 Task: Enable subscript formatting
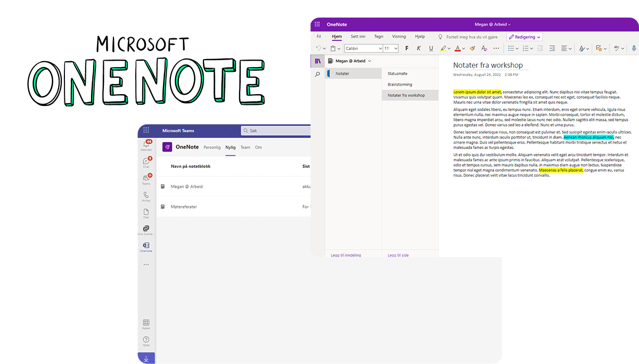pos(496,48)
